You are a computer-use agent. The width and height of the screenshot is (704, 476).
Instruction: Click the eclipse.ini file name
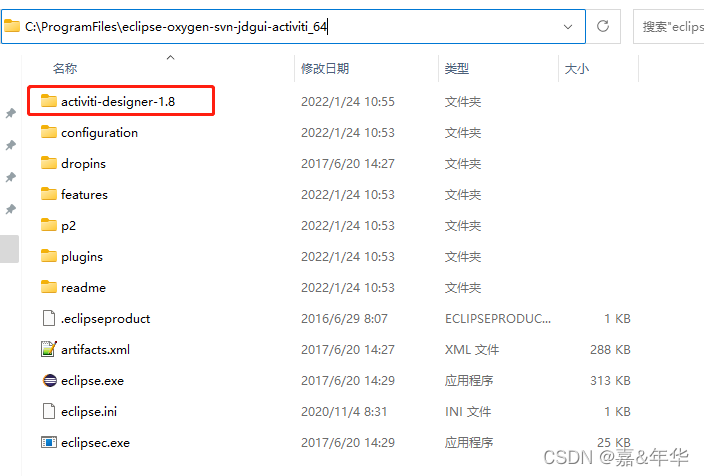click(x=89, y=411)
